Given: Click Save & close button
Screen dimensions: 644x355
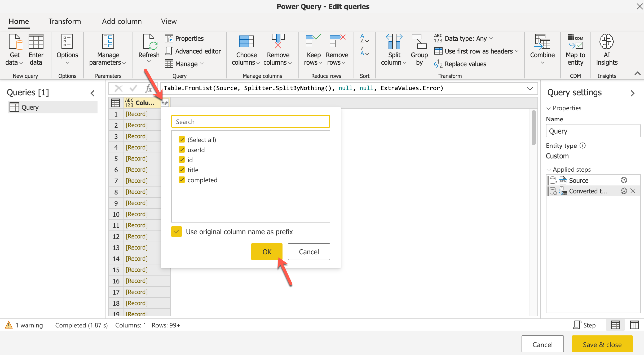Looking at the screenshot, I should point(602,344).
